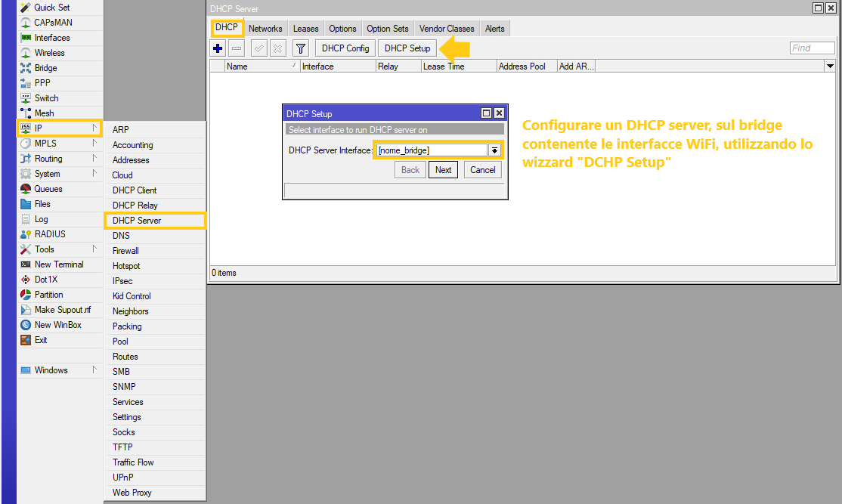
Task: Click the Log icon in sidebar
Action: 25,219
